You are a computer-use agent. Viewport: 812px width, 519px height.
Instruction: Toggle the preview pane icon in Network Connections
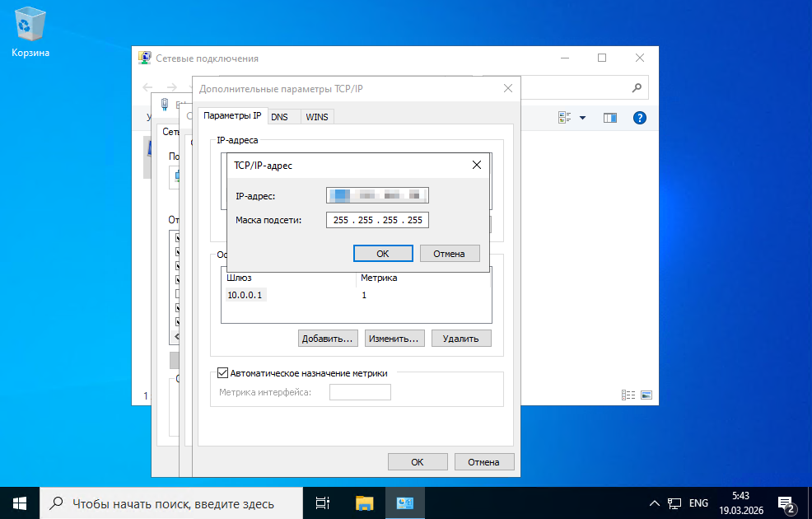[609, 118]
